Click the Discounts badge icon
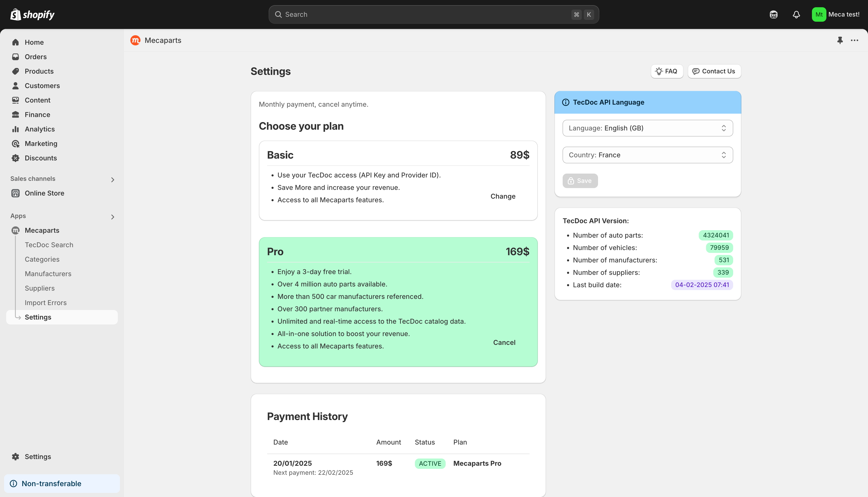The height and width of the screenshot is (497, 868). point(15,158)
